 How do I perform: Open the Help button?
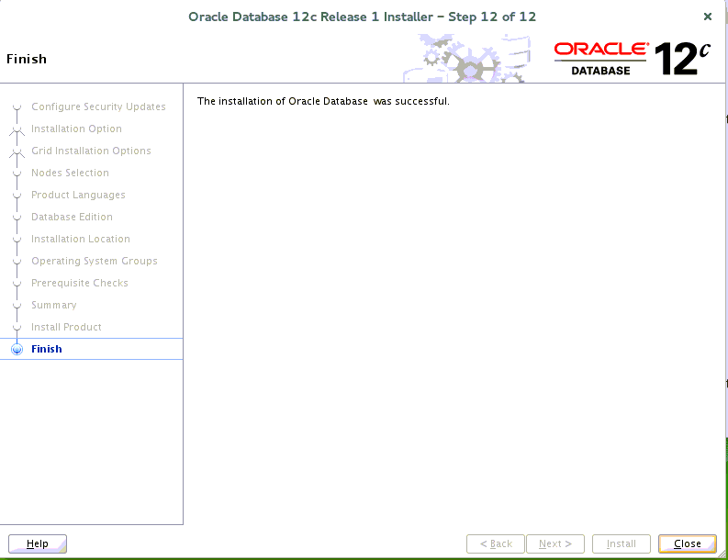point(38,543)
